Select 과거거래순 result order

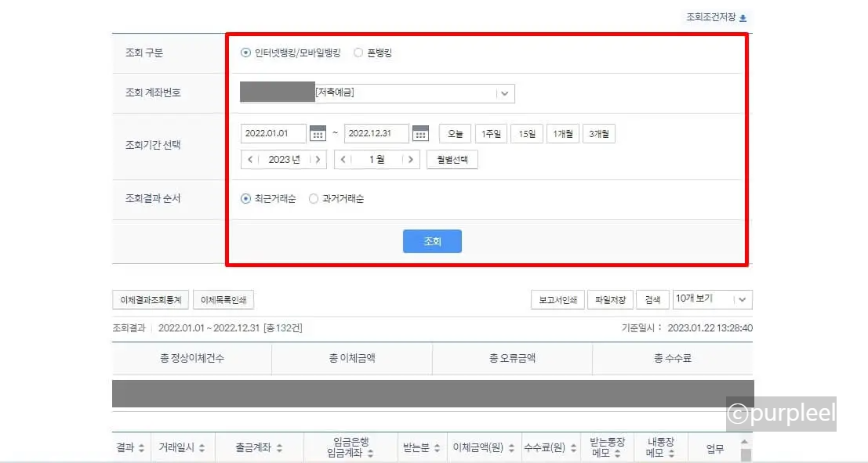coord(313,198)
